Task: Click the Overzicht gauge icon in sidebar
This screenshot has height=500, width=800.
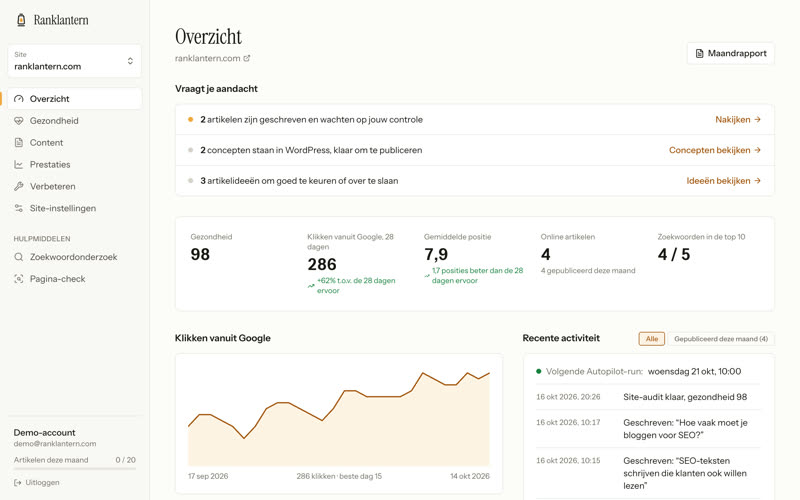Action: pos(19,99)
